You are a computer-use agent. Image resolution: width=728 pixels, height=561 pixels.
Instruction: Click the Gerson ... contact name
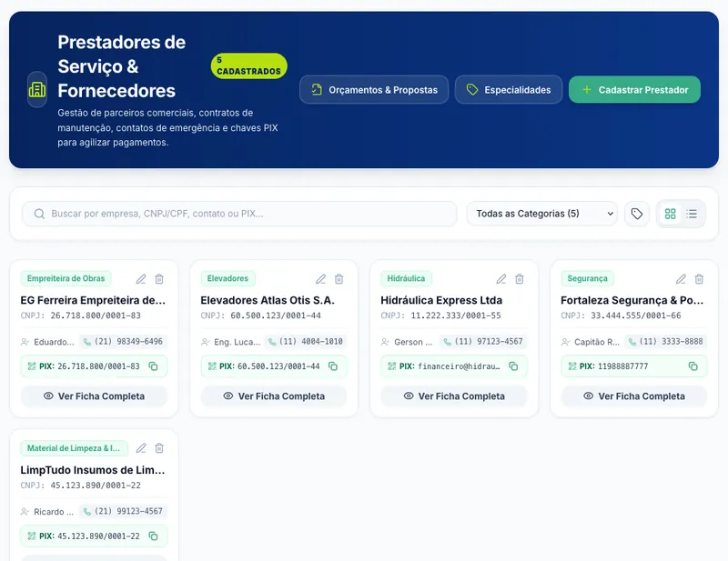coord(413,342)
